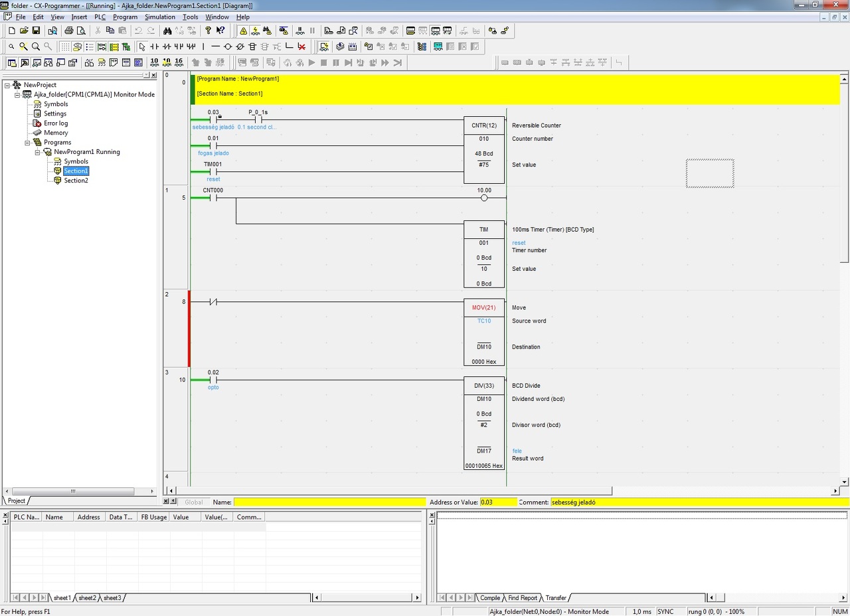Switch to the Find Report output tab
Screen dimensions: 850x616
[x=522, y=598]
